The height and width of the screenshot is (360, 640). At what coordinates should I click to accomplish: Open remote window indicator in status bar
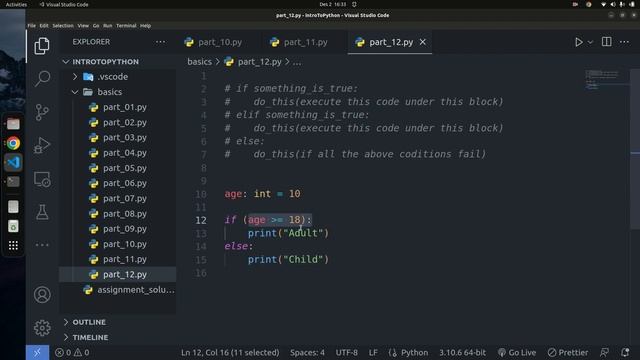(38, 352)
